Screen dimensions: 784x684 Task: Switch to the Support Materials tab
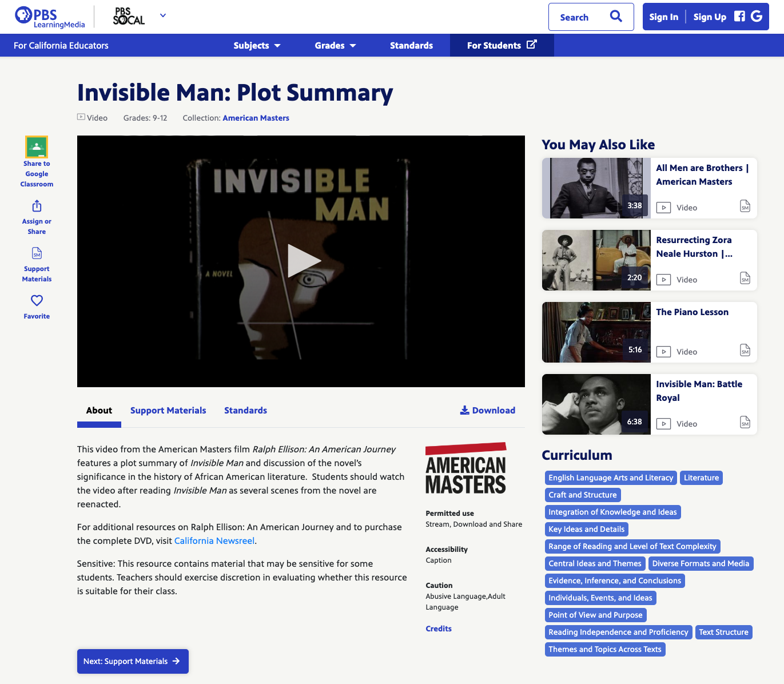(168, 410)
